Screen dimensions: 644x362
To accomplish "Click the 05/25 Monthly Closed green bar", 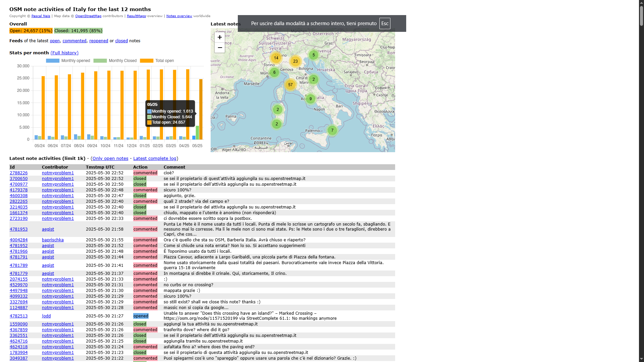I will [198, 133].
